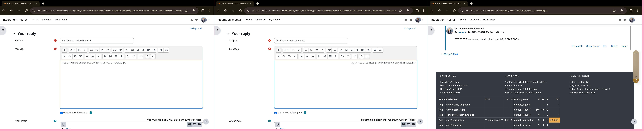Screen dimensions: 644x131
Task: Bookmark page with star in middle window browser
Action: click(x=400, y=11)
